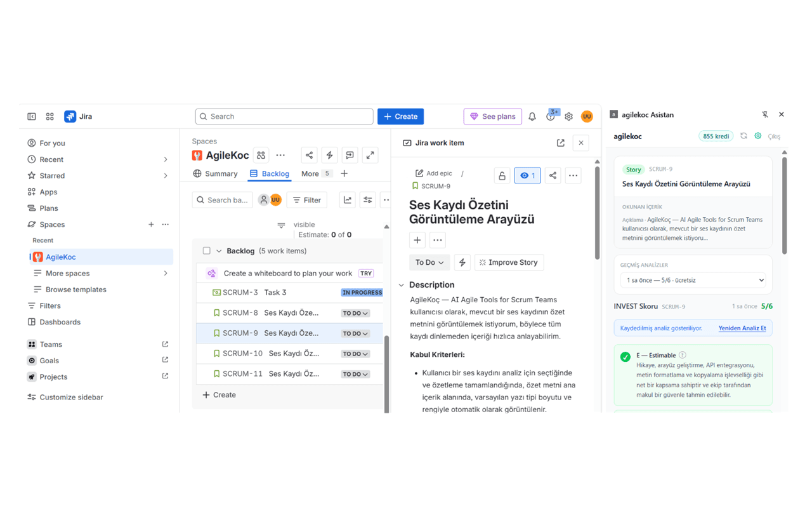This screenshot has height=508, width=812.
Task: Open work item in new window icon
Action: [561, 143]
